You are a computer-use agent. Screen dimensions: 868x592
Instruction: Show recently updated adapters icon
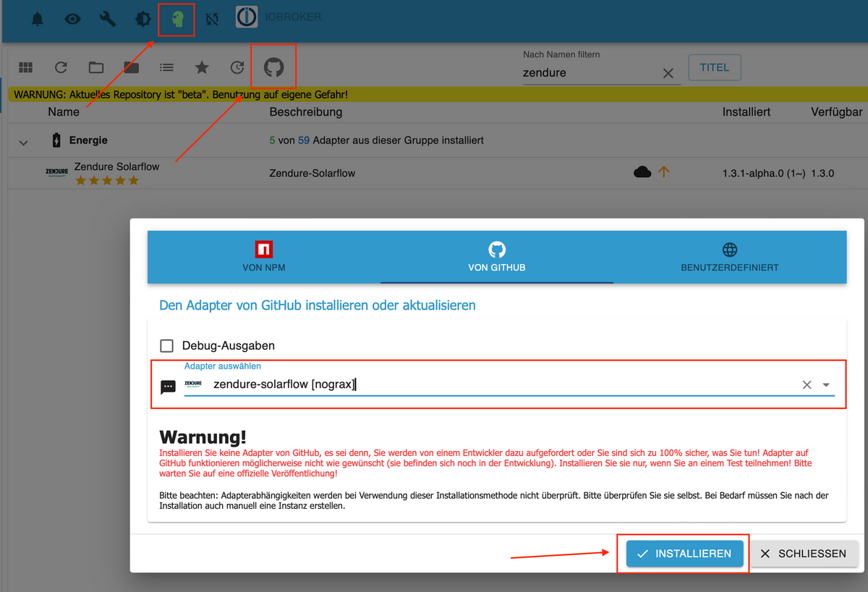point(237,67)
